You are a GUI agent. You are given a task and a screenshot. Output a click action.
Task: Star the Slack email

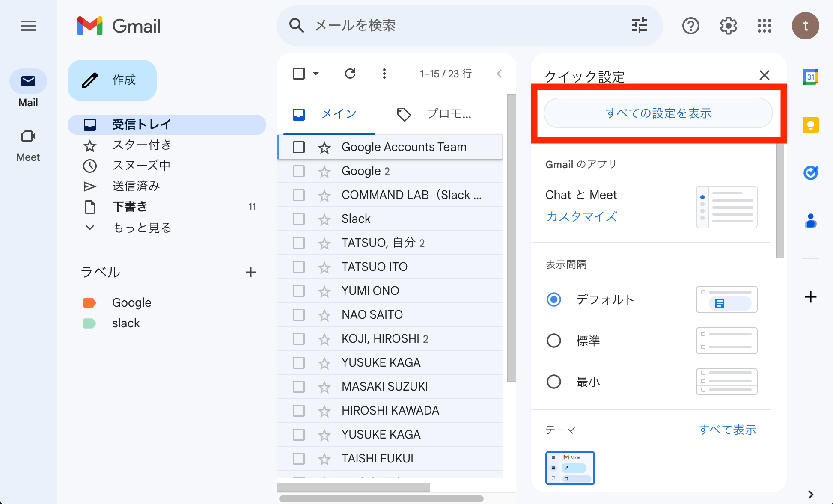pyautogui.click(x=324, y=219)
